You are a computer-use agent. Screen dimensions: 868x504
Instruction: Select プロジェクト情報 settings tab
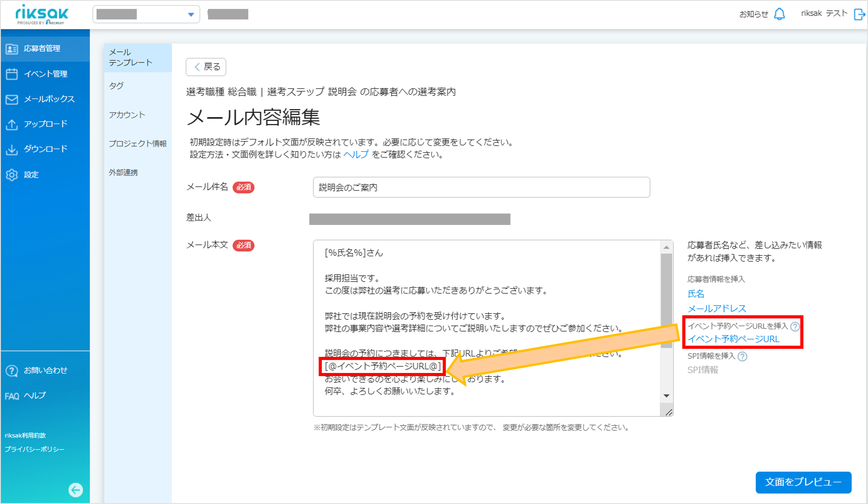(138, 143)
